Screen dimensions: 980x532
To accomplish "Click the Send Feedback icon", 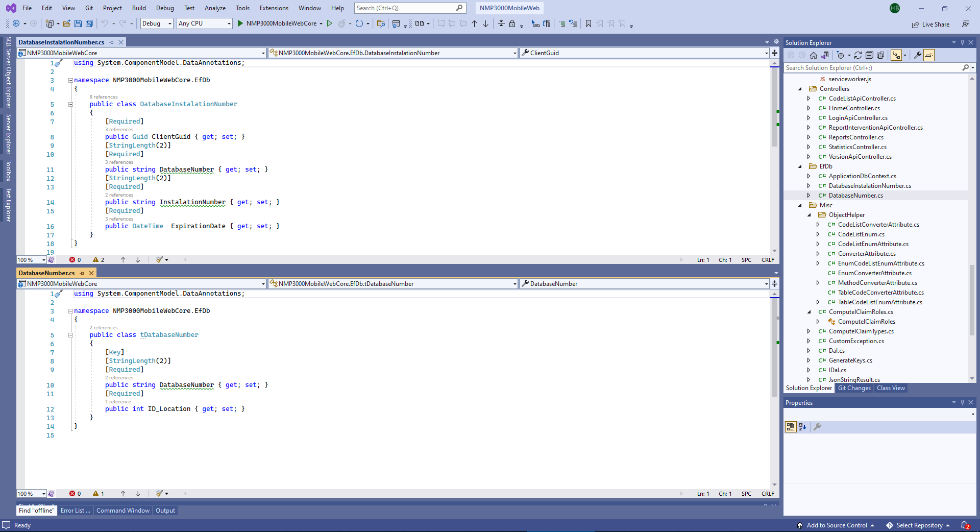I will pos(966,23).
